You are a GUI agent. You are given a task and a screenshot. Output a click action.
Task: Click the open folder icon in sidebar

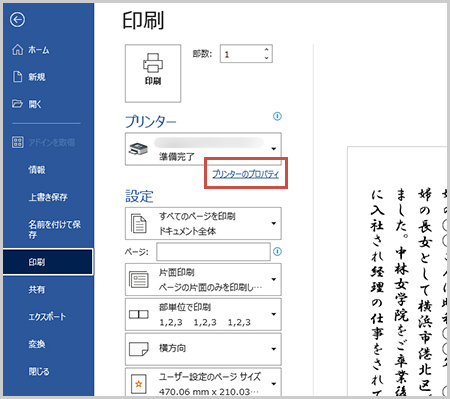pyautogui.click(x=17, y=104)
